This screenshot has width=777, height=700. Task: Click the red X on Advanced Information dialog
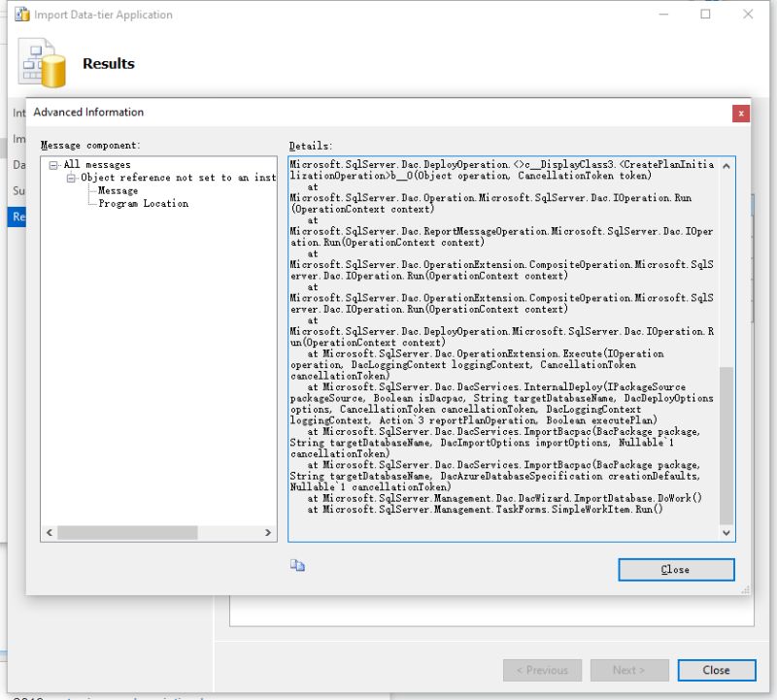(741, 113)
